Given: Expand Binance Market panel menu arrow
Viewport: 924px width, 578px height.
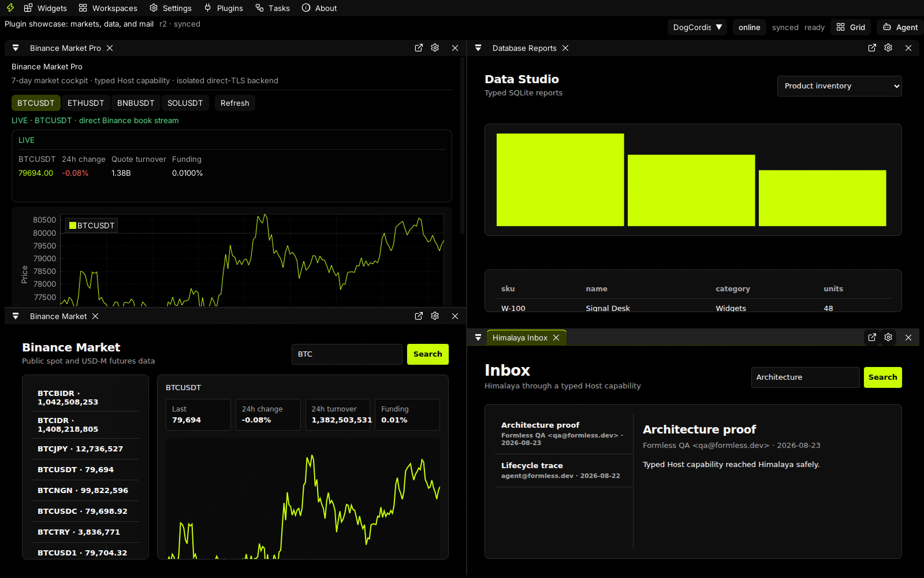Looking at the screenshot, I should [x=16, y=316].
